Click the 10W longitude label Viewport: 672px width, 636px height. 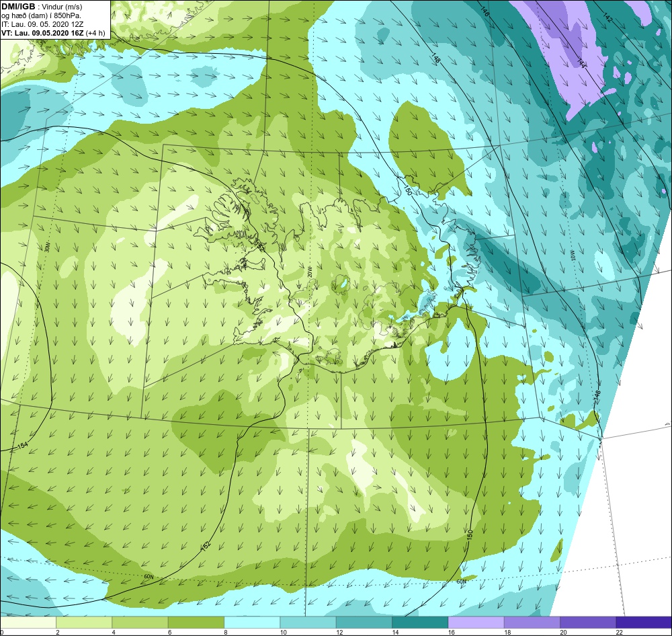point(572,256)
